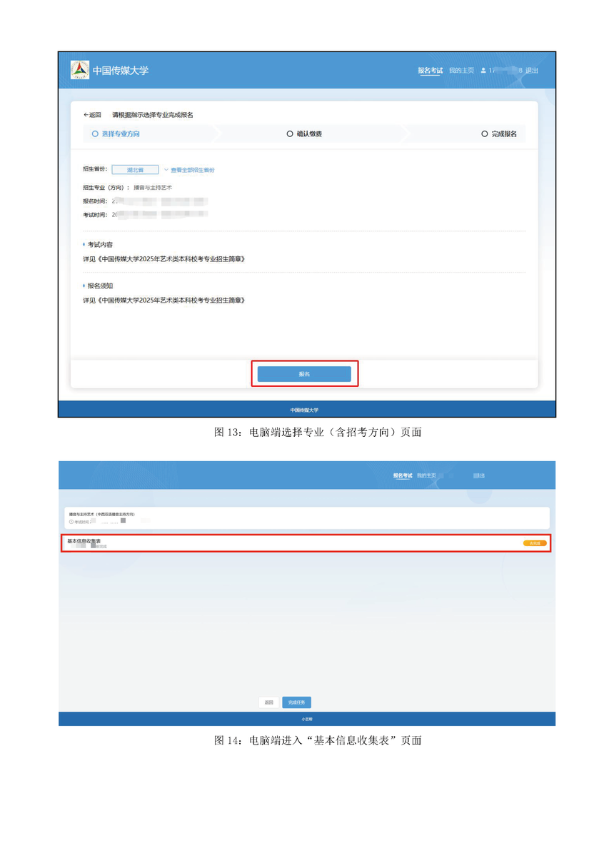The height and width of the screenshot is (868, 614).
Task: Select the 确认缴费 step
Action: [x=304, y=133]
